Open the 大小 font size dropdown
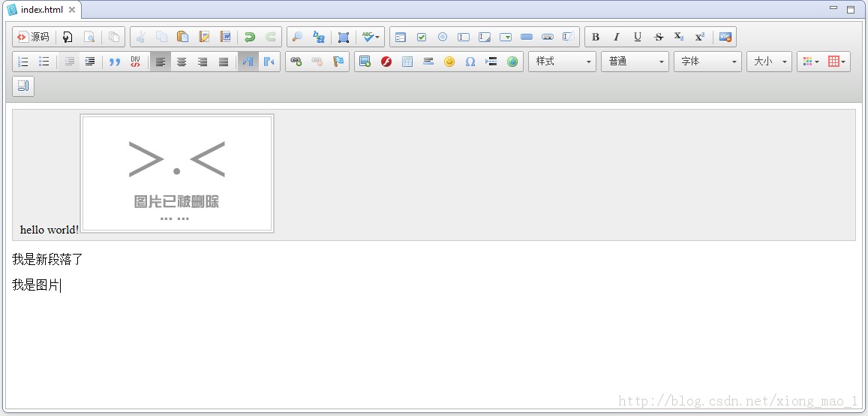This screenshot has height=416, width=868. coord(769,62)
